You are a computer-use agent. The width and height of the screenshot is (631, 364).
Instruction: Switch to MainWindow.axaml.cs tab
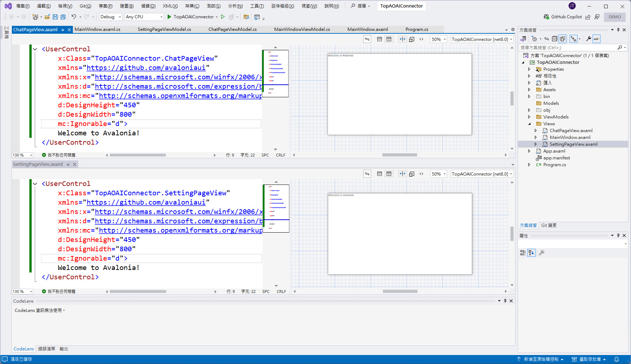point(98,29)
